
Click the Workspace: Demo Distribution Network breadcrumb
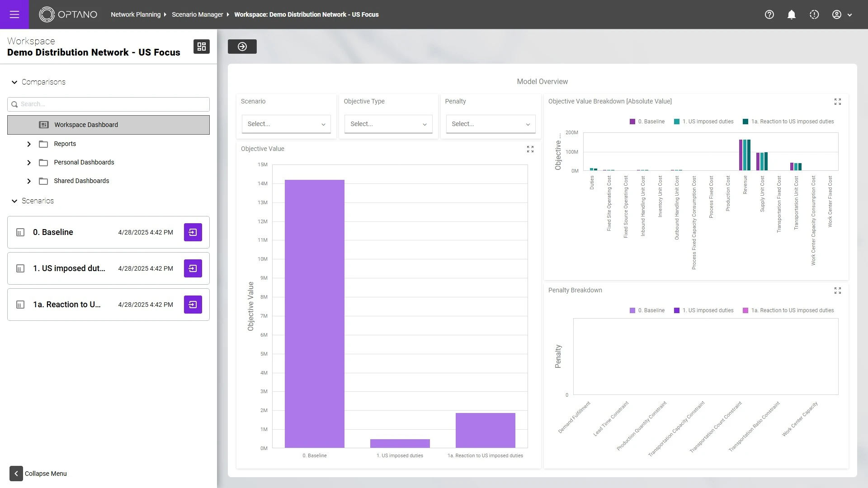(x=307, y=14)
